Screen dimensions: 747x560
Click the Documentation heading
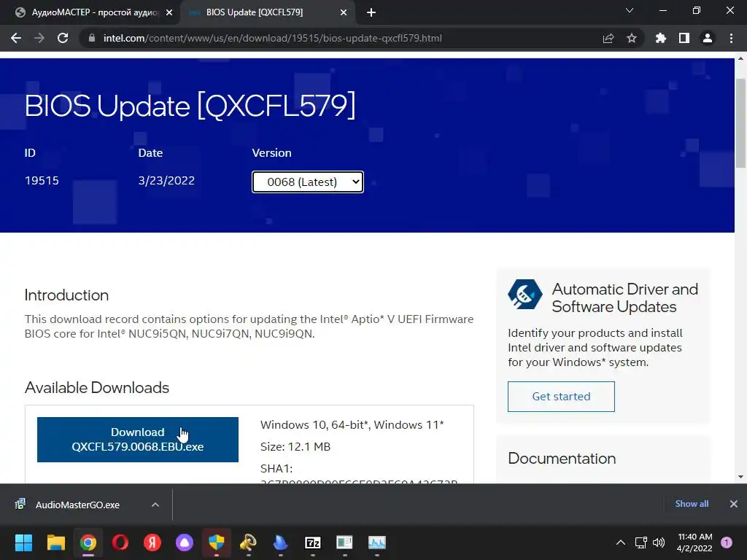(x=562, y=458)
